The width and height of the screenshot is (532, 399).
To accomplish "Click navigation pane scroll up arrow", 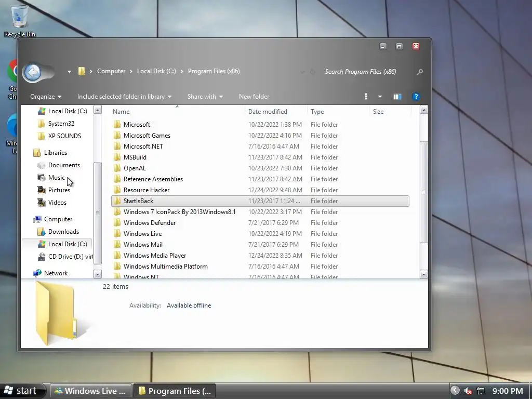I will (98, 110).
